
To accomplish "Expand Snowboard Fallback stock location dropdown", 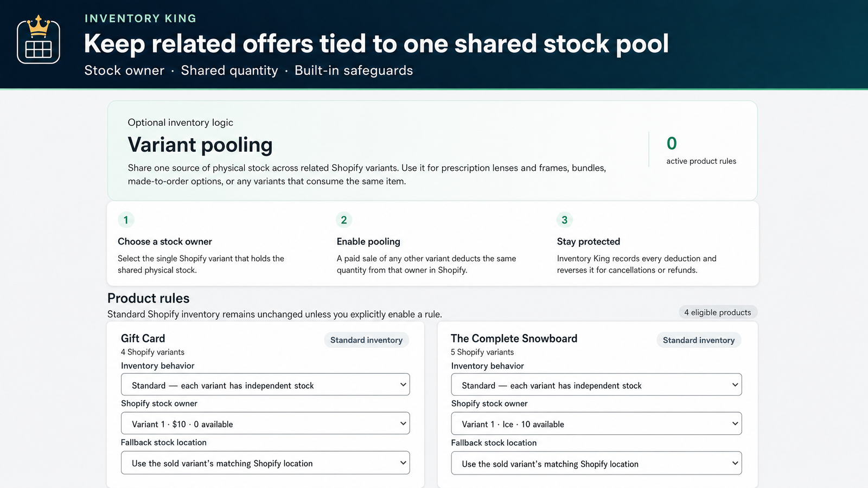I will (596, 463).
